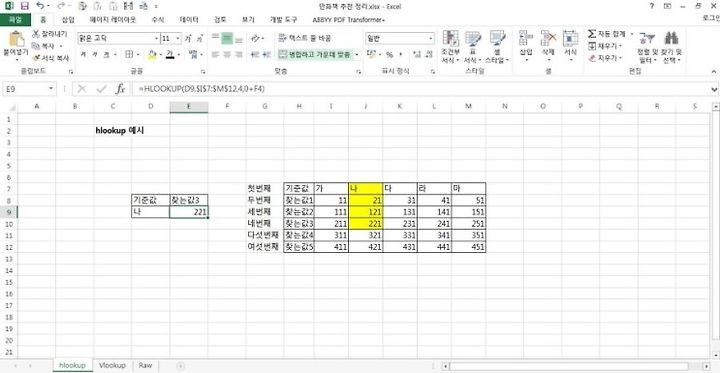The width and height of the screenshot is (720, 373).
Task: Decrease the cell indent
Action: pyautogui.click(x=254, y=54)
